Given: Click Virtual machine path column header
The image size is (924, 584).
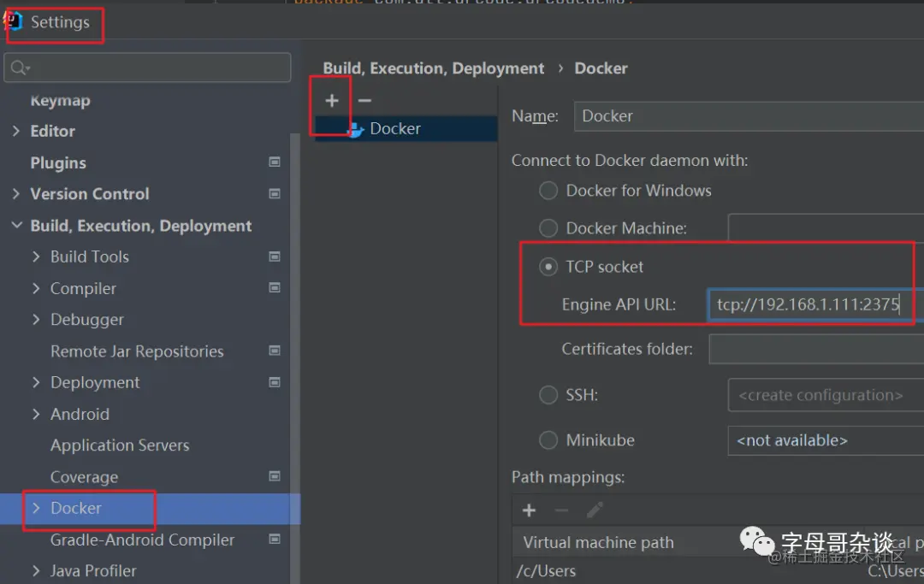Looking at the screenshot, I should click(598, 542).
